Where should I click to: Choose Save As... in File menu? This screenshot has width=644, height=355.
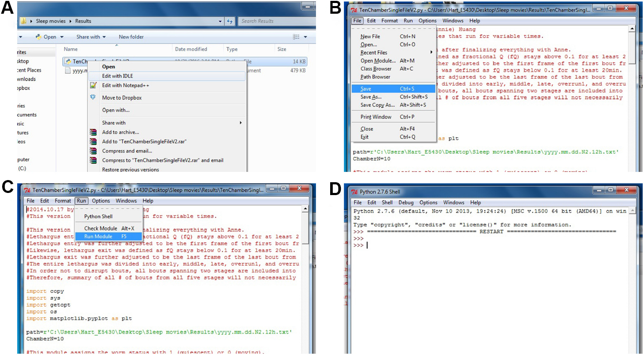click(371, 97)
